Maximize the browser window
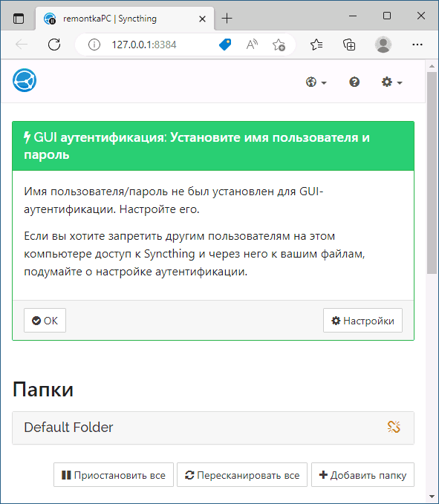 pyautogui.click(x=387, y=16)
